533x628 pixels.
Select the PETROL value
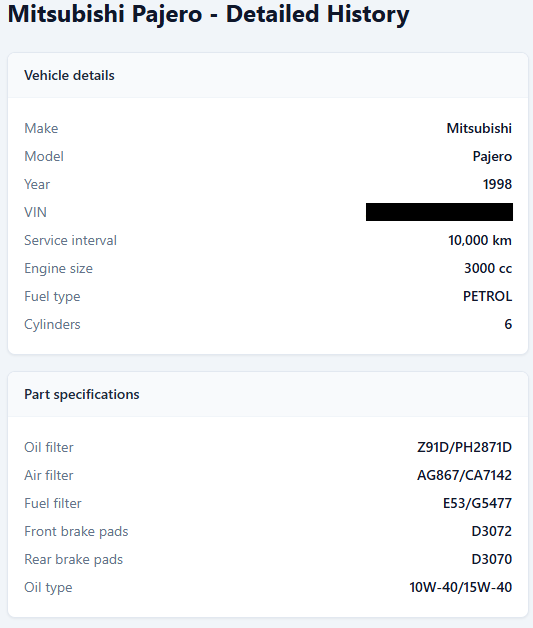coord(487,296)
